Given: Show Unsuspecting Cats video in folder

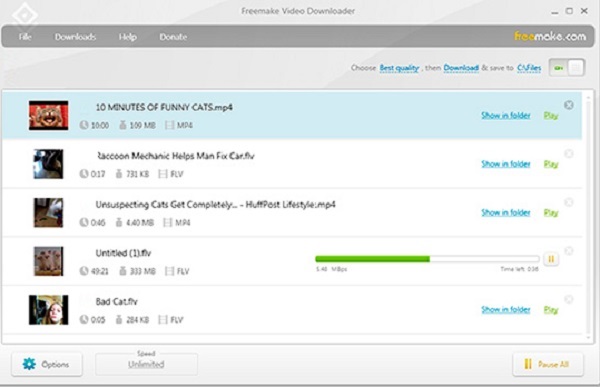Looking at the screenshot, I should (x=505, y=212).
